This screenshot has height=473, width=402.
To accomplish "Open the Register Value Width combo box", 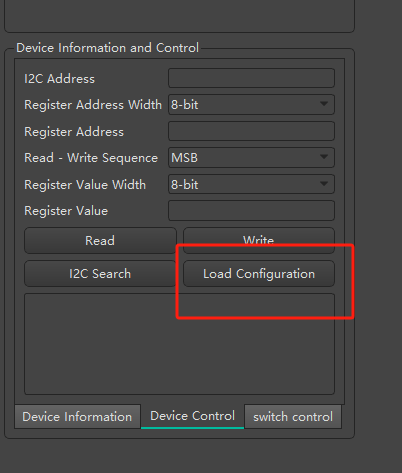I will (251, 184).
